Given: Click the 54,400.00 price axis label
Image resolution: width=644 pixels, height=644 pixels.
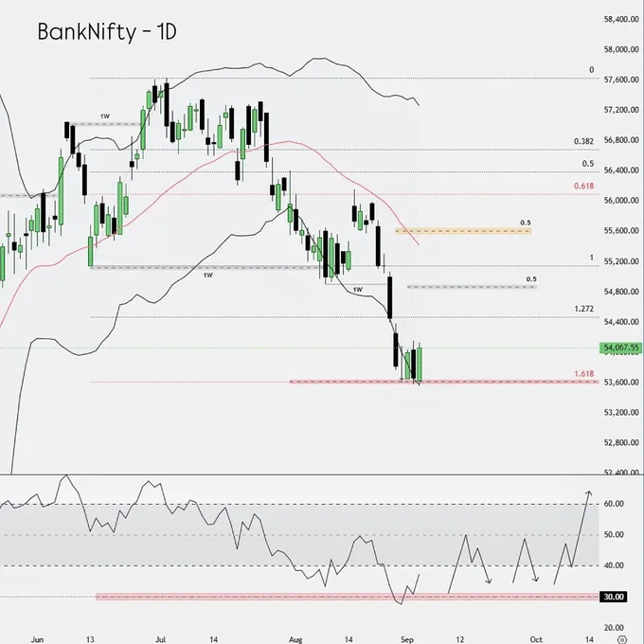Looking at the screenshot, I should pyautogui.click(x=621, y=322).
